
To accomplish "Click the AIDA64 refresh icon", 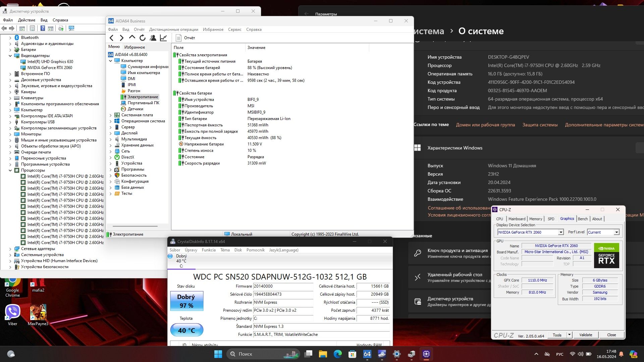I will coord(143,38).
